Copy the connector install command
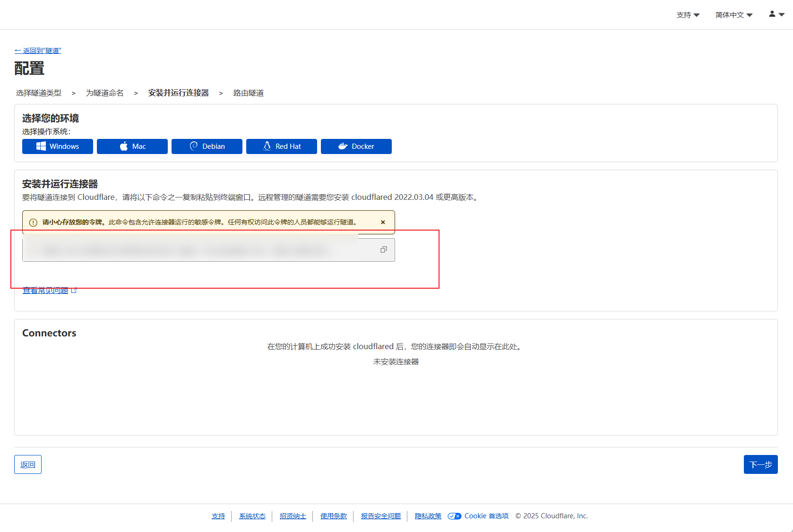This screenshot has width=793, height=532. pyautogui.click(x=384, y=249)
